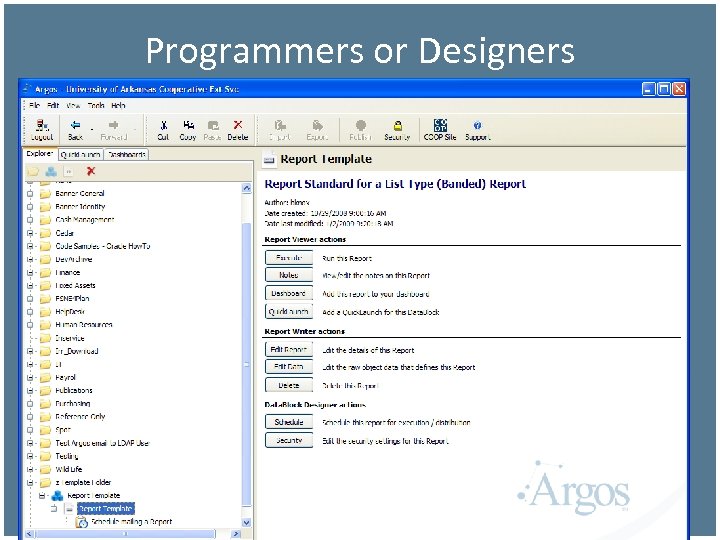The height and width of the screenshot is (540, 720).
Task: Click the Edit Report button
Action: coord(289,349)
